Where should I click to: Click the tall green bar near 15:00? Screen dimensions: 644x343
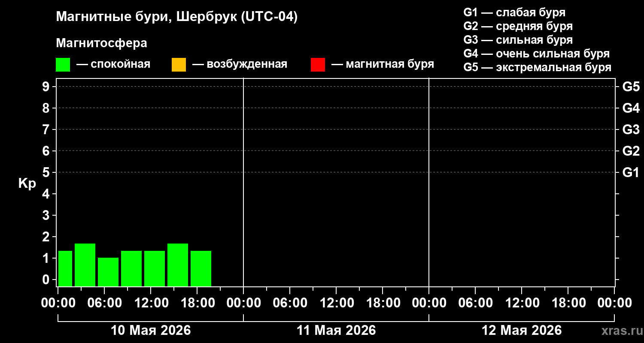click(x=178, y=265)
